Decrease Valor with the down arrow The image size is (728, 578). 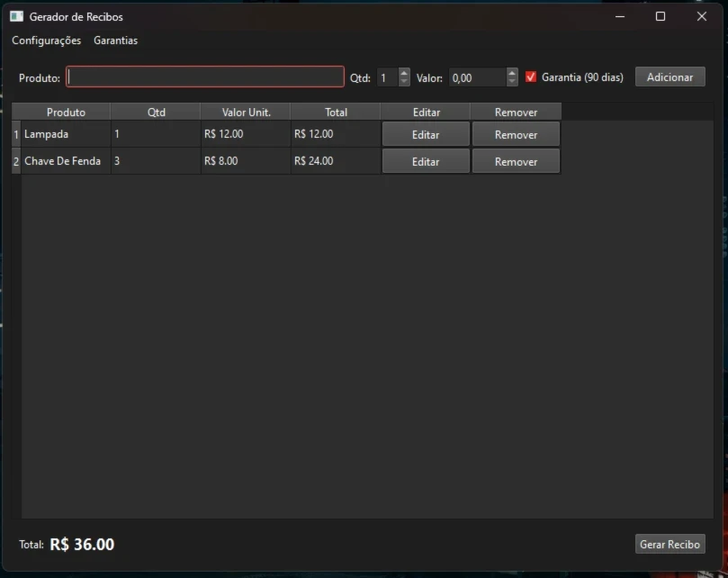coord(512,82)
